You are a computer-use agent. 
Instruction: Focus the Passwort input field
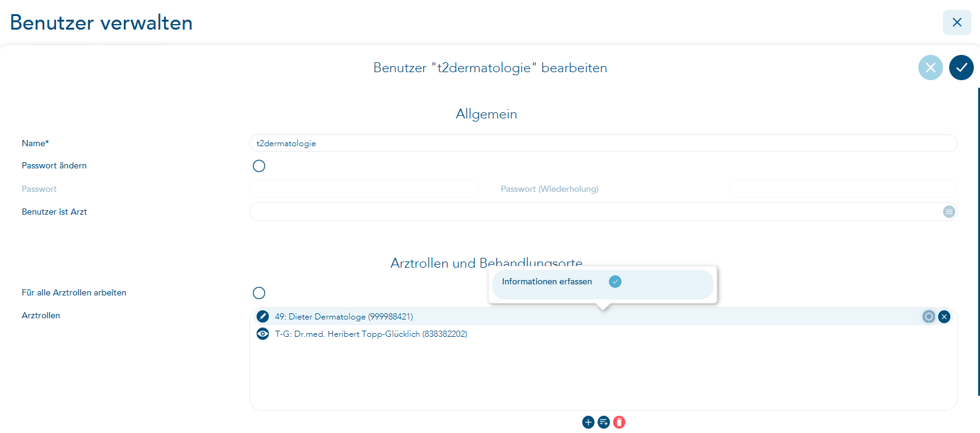[364, 189]
